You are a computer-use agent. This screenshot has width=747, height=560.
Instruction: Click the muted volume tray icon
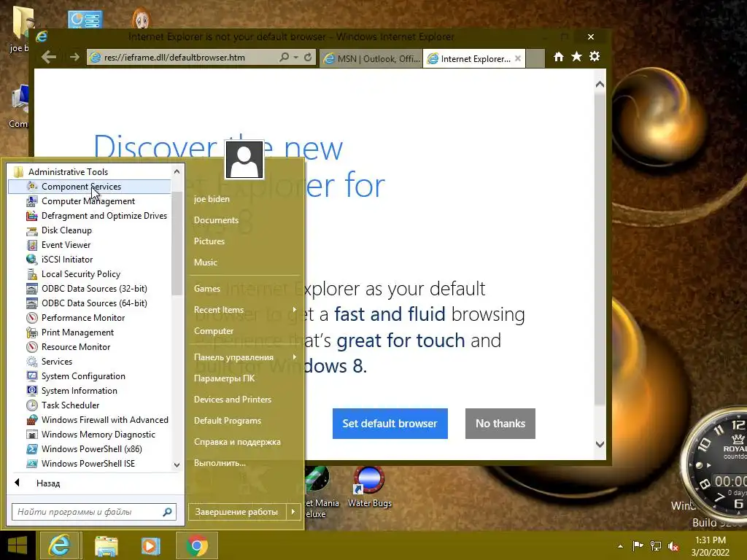(x=673, y=545)
